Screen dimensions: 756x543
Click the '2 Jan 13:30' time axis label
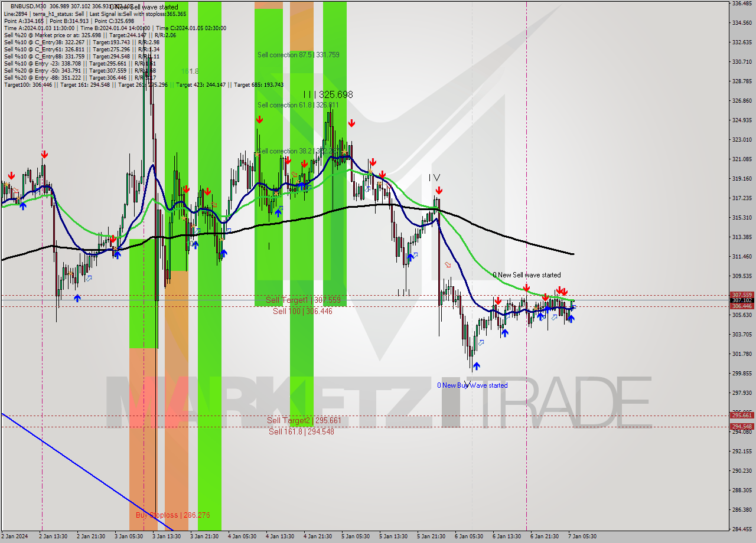point(53,537)
